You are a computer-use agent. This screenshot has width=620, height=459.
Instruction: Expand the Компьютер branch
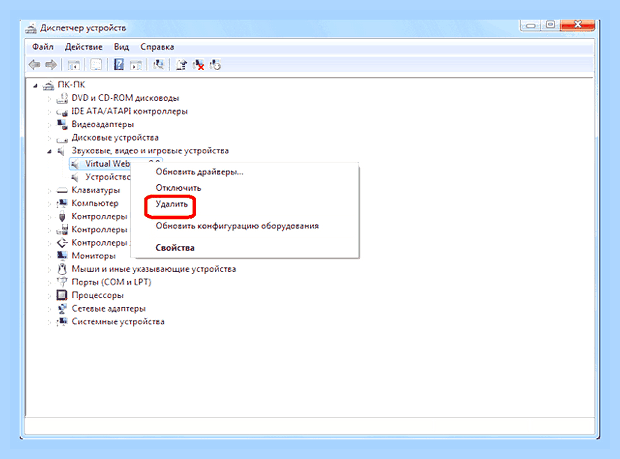point(49,204)
